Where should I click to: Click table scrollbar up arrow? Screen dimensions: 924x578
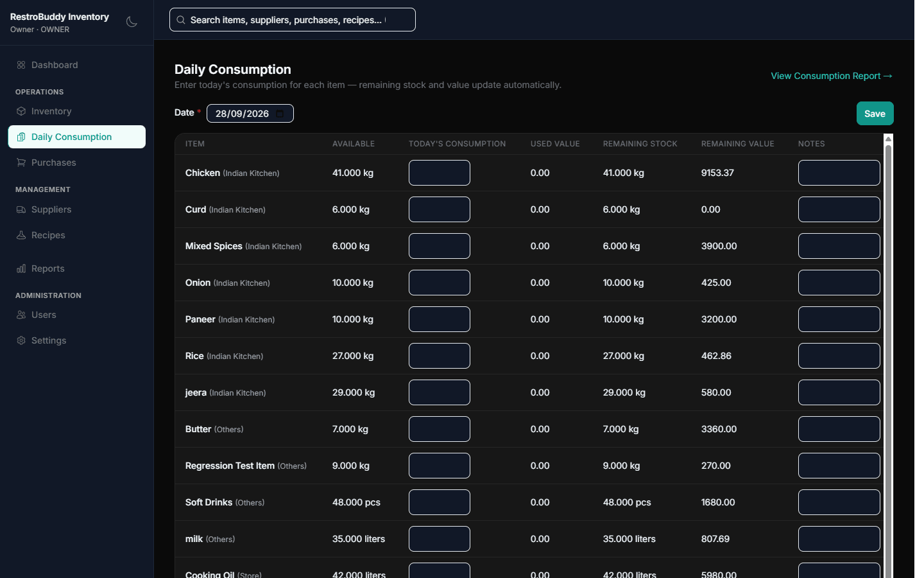[889, 139]
